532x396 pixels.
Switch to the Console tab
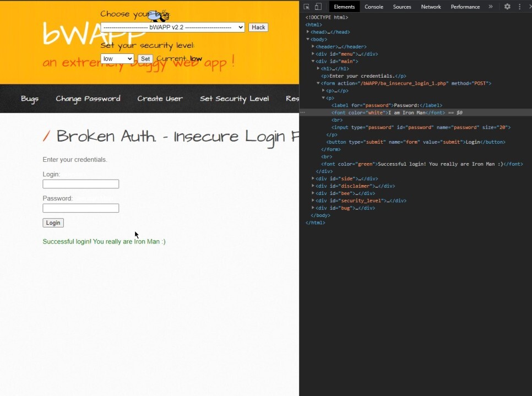[373, 7]
